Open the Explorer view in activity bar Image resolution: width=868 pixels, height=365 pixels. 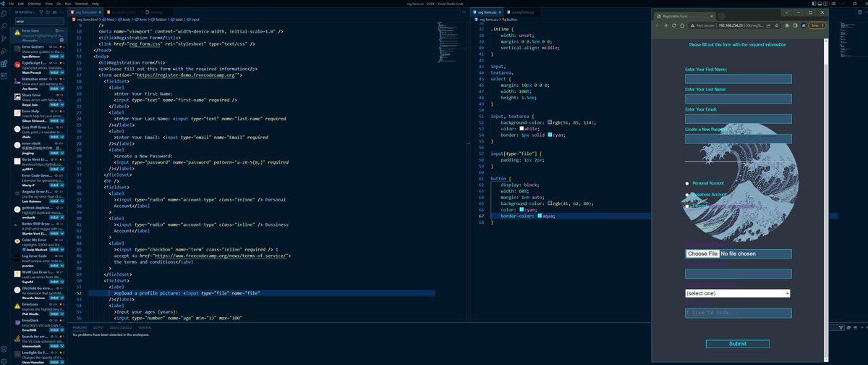pos(4,14)
